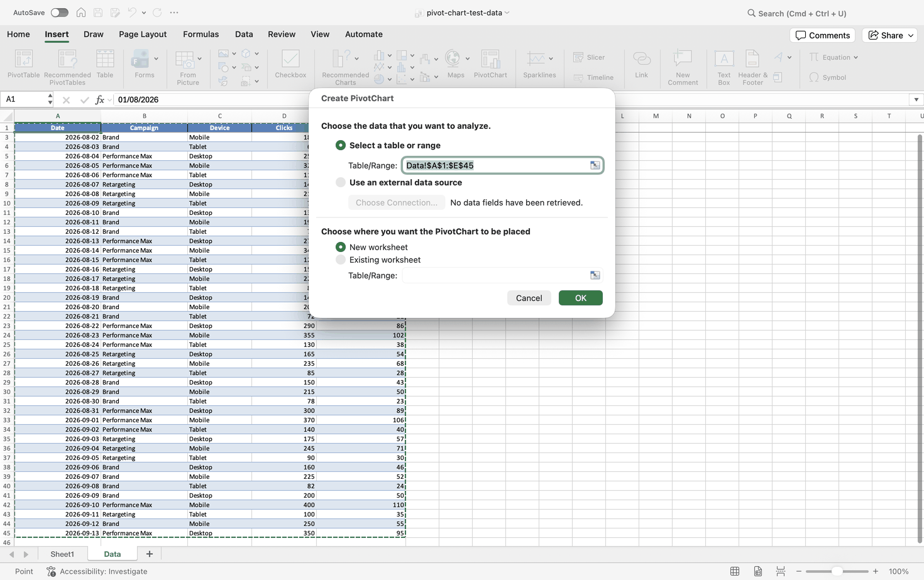Click Accessibility: Investigate in status bar

[x=97, y=571]
